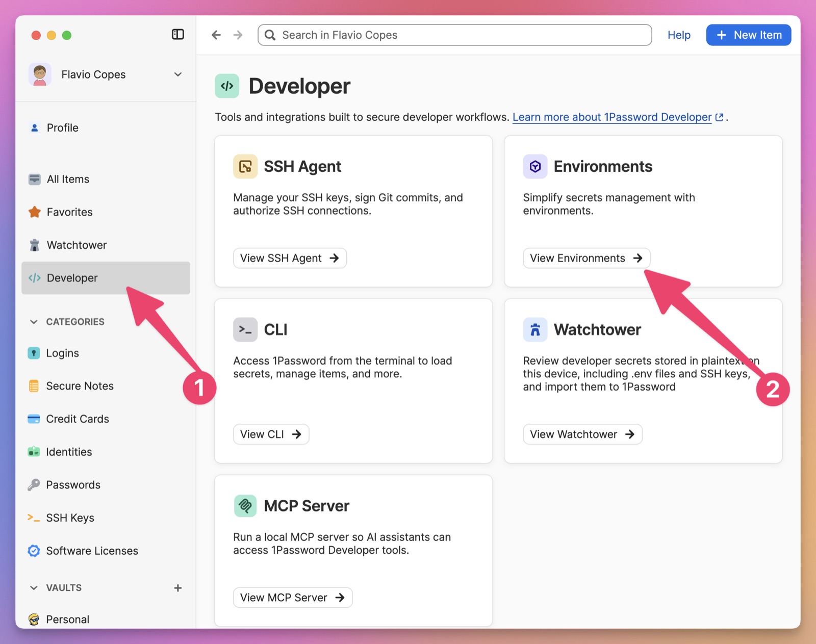Viewport: 816px width, 644px height.
Task: Click the All Items icon
Action: pos(34,179)
